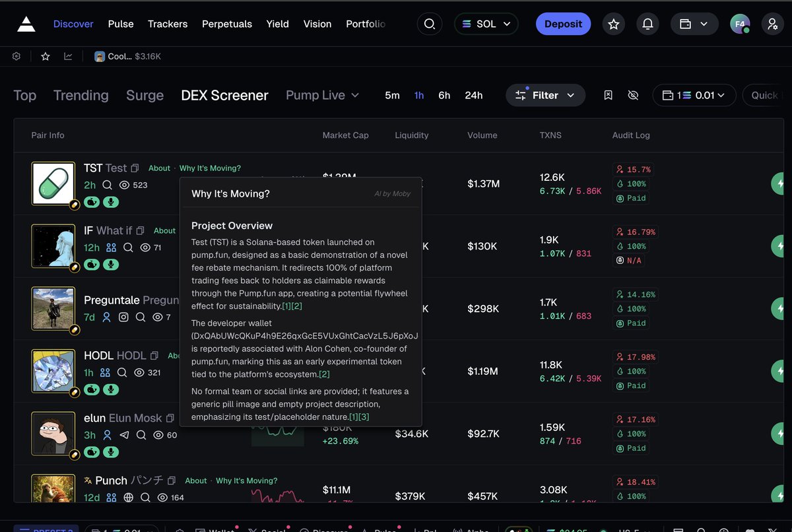Screen dimensions: 792x532
Task: Click the views eye count 71 for IF
Action: click(x=150, y=248)
